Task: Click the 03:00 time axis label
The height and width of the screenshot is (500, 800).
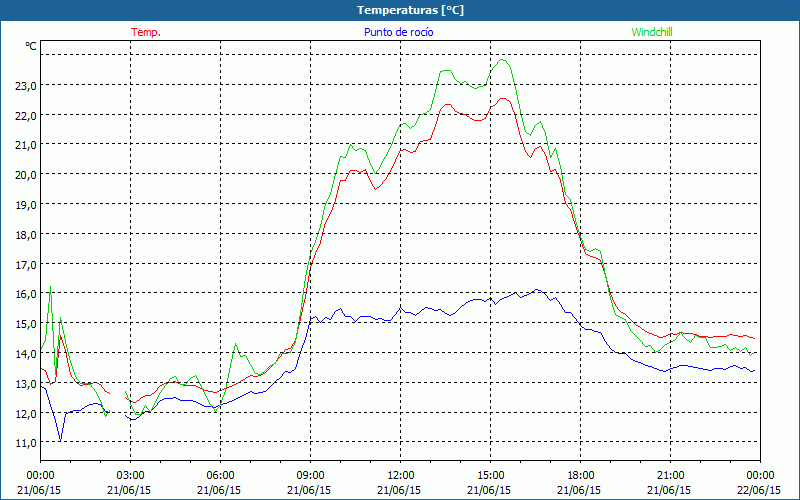Action: [129, 476]
